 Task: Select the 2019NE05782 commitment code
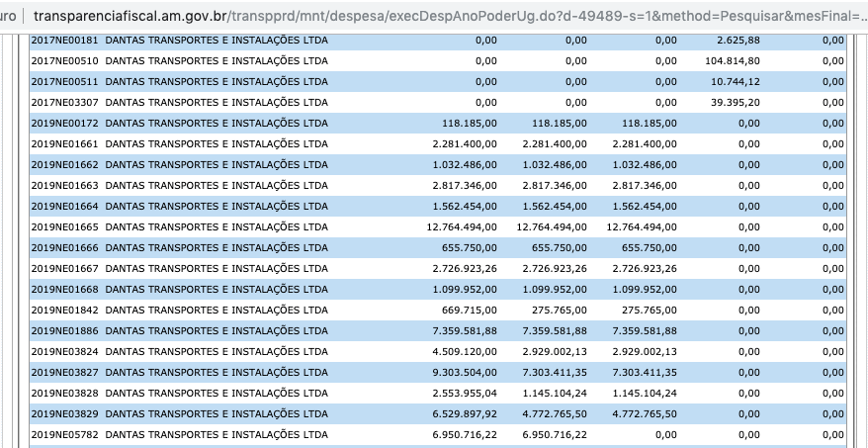tap(64, 435)
